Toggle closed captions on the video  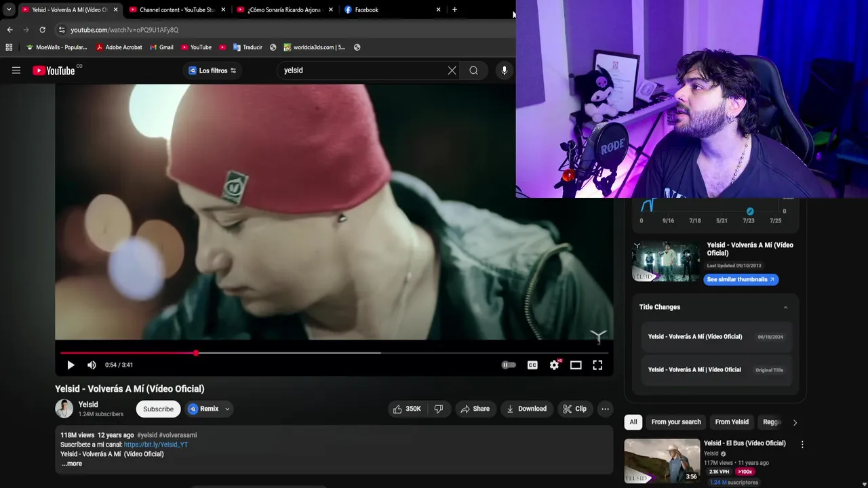click(532, 365)
